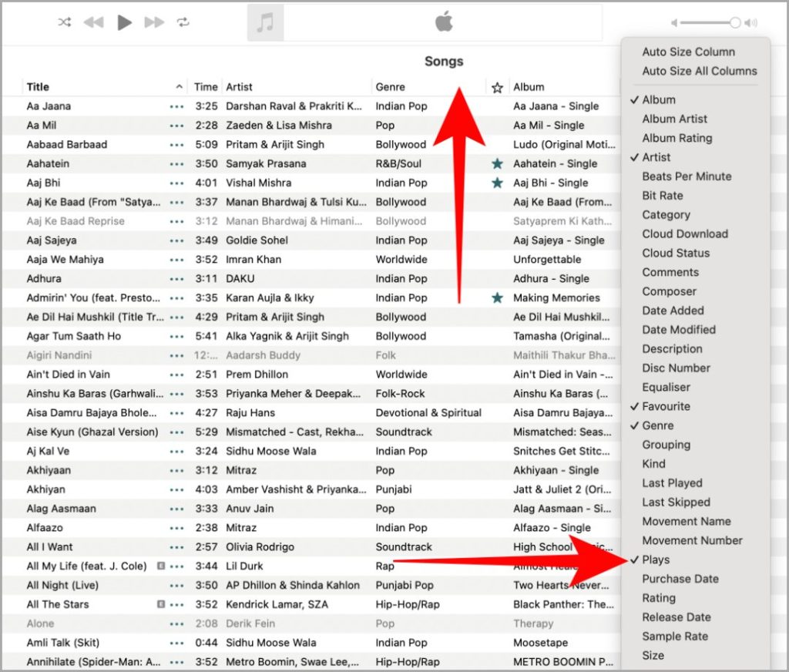Open more options for Aa Mil
Image resolution: width=789 pixels, height=672 pixels.
tap(176, 126)
